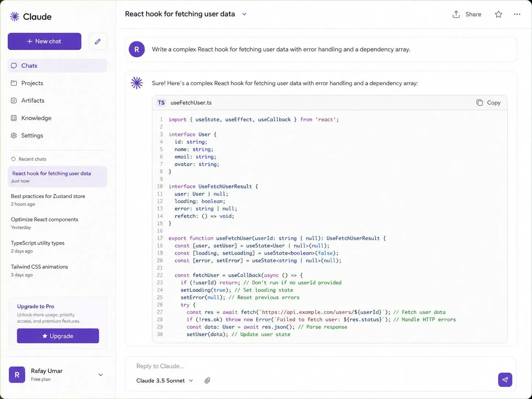Click the Chats speech bubble icon
Image resolution: width=532 pixels, height=399 pixels.
click(x=14, y=66)
